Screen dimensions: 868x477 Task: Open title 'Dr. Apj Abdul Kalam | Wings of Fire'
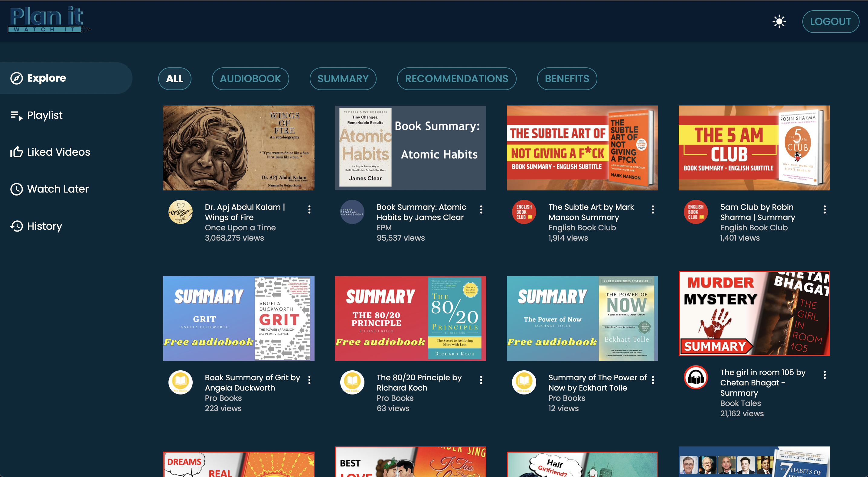click(x=245, y=212)
